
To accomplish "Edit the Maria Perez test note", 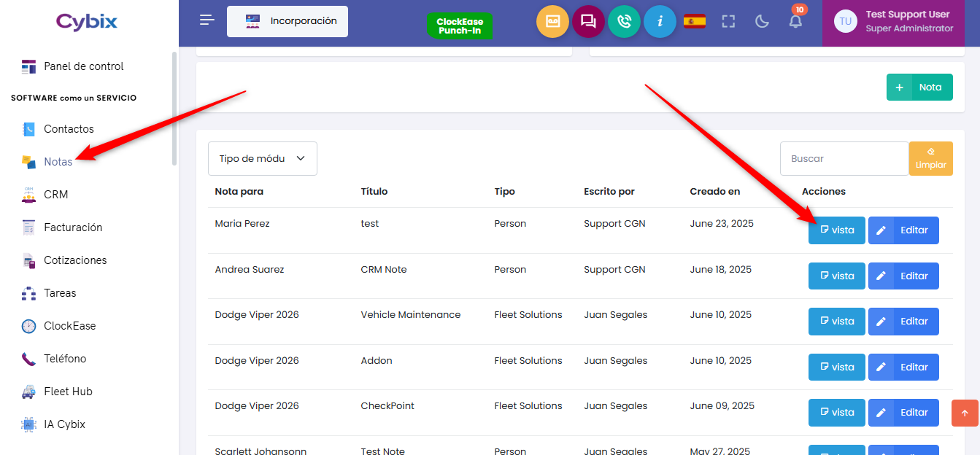I will [903, 230].
